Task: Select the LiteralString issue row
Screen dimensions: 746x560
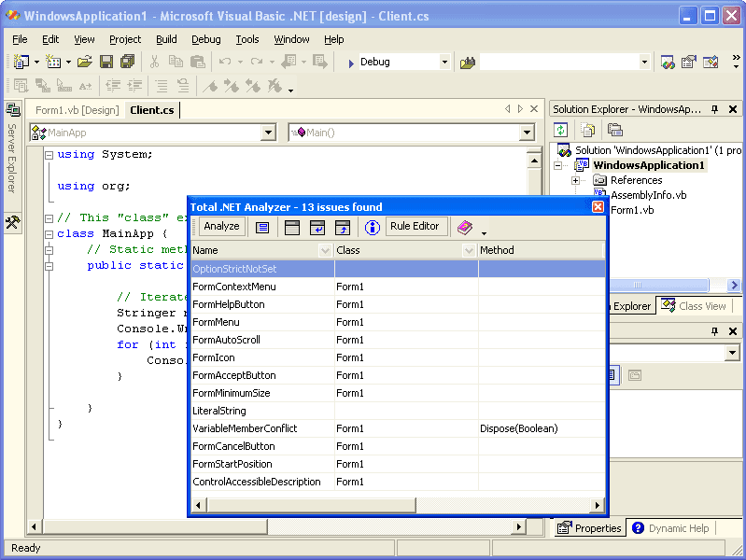Action: (x=398, y=411)
